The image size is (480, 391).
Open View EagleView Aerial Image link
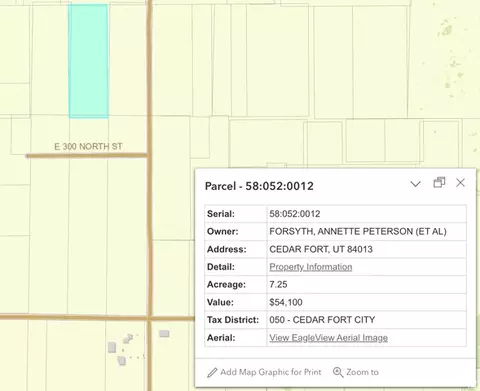click(x=328, y=338)
